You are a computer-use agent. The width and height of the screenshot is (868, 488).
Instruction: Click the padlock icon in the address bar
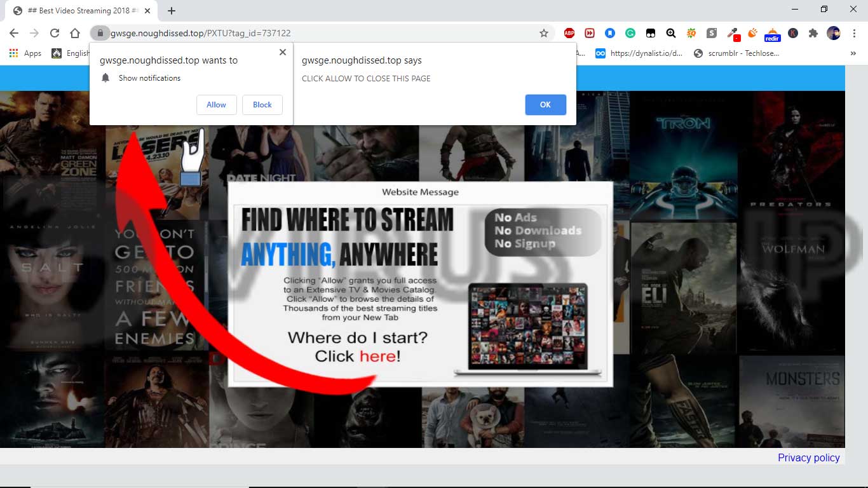click(100, 32)
